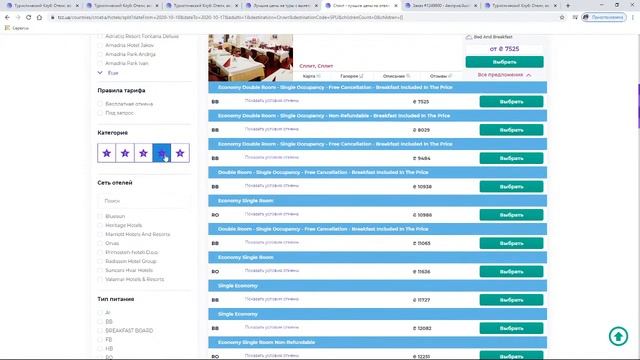This screenshot has width=640, height=360.
Task: Check the FB meal type
Action: (100, 340)
